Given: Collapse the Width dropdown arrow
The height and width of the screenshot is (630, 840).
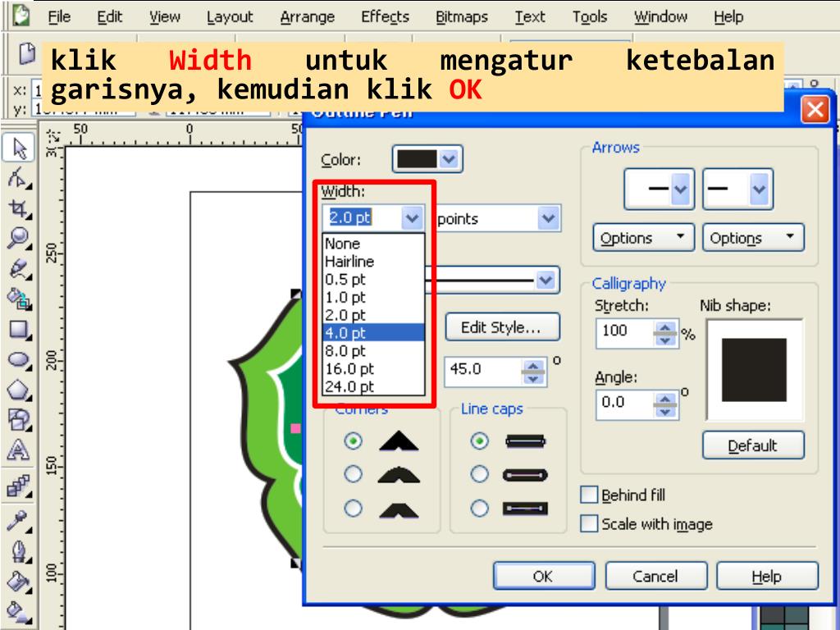Looking at the screenshot, I should pos(412,218).
